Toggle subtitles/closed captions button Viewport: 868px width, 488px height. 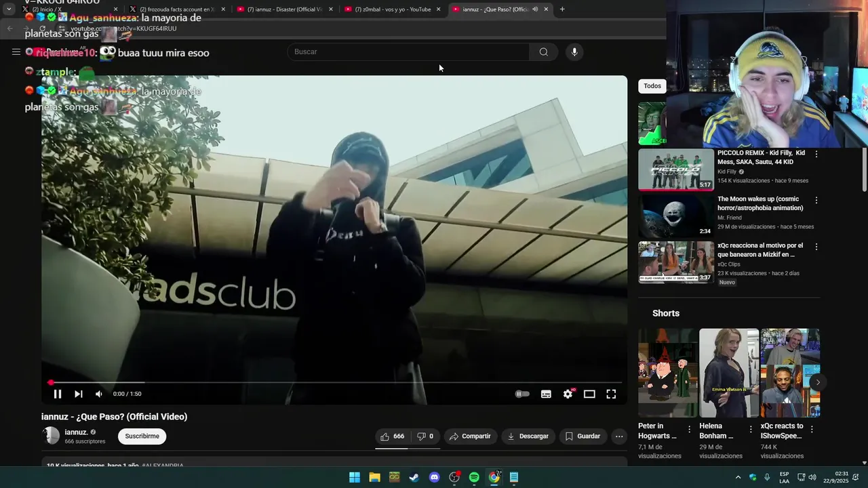point(546,394)
